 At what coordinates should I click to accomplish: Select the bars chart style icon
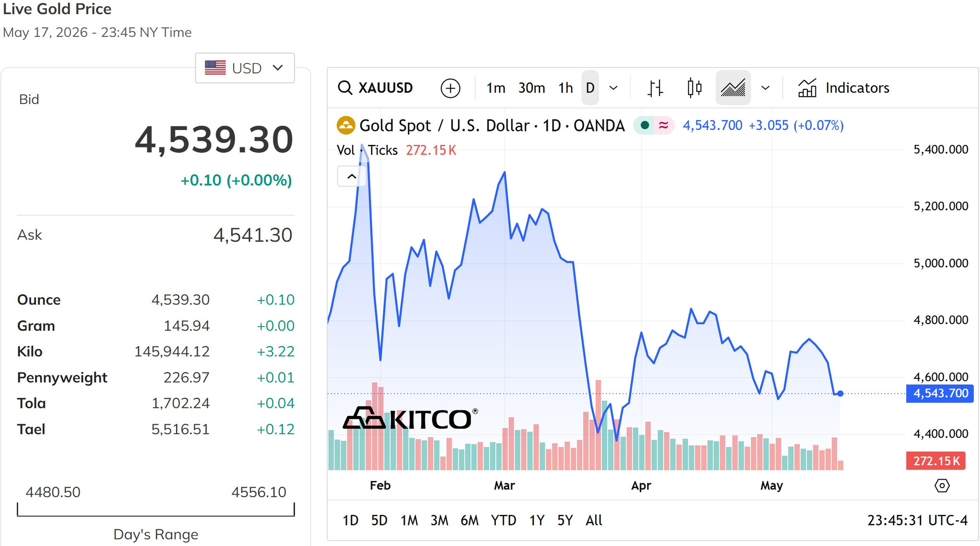click(x=655, y=88)
